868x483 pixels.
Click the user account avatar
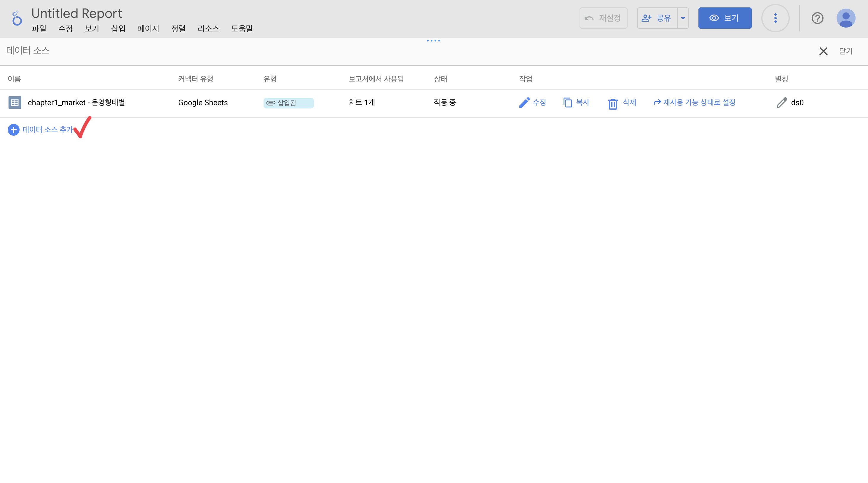pos(846,18)
